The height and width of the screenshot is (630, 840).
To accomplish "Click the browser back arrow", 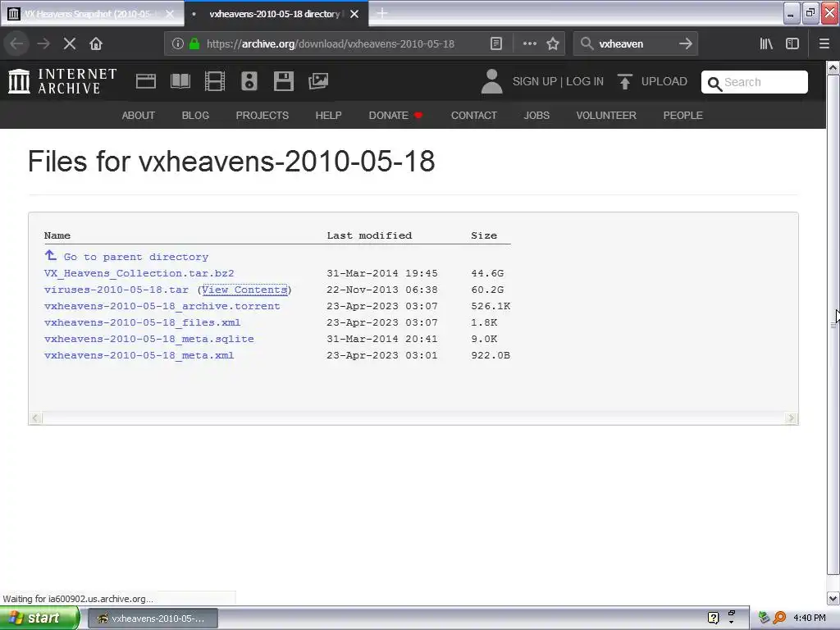I will 16,44.
